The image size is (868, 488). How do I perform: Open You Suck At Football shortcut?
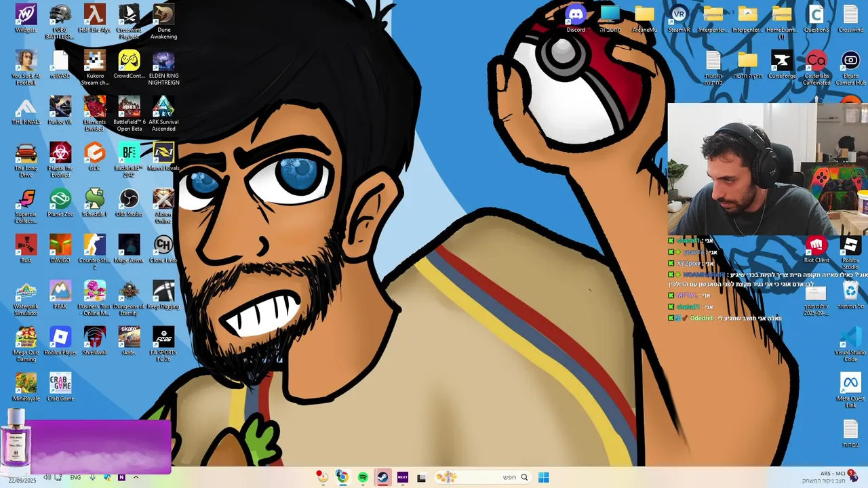[26, 68]
